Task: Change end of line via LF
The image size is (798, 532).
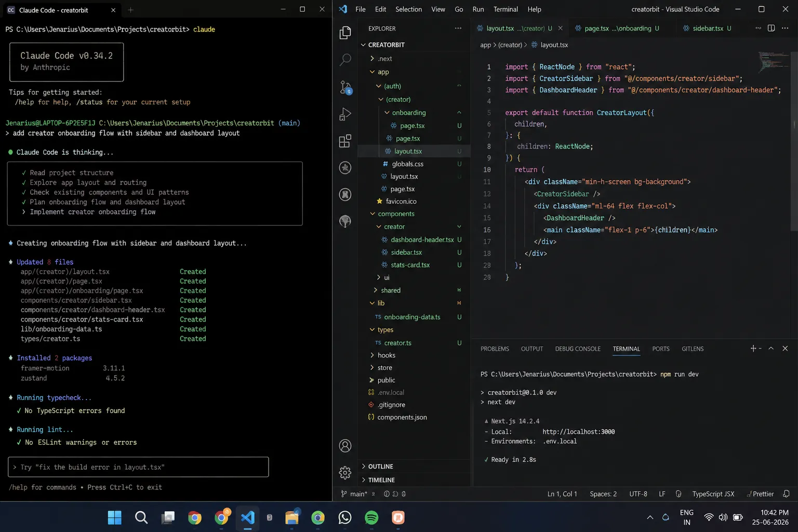Action: [662, 494]
